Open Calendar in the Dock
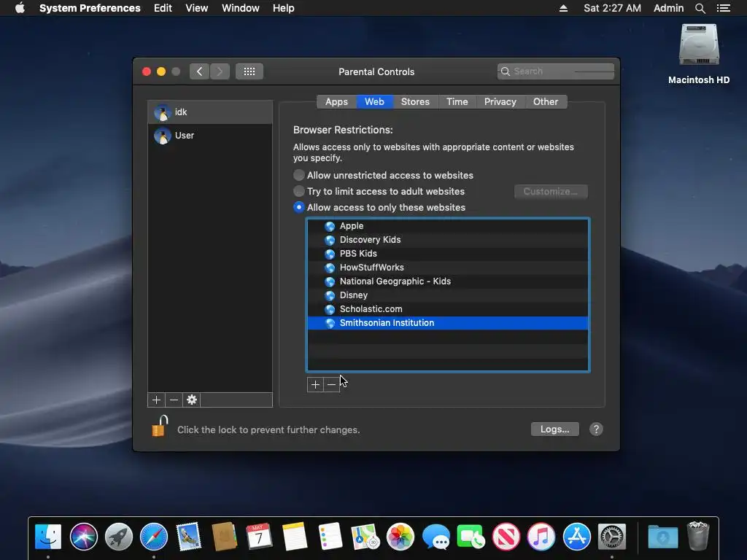This screenshot has width=747, height=560. coord(259,537)
